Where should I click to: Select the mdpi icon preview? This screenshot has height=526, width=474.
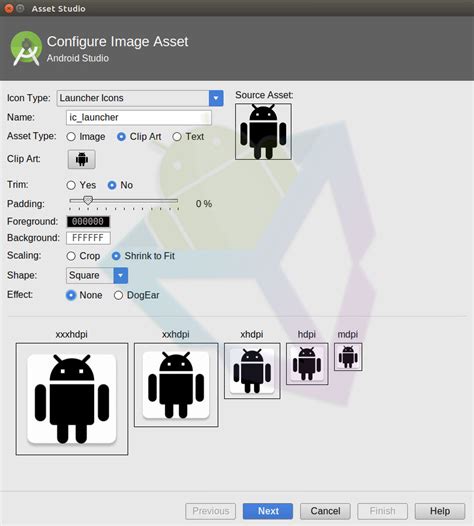pos(348,357)
